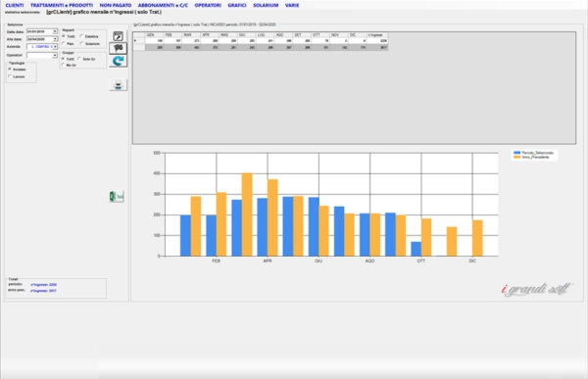Click the GIU column header in table
Screen dimensions: 588x379
(246, 35)
